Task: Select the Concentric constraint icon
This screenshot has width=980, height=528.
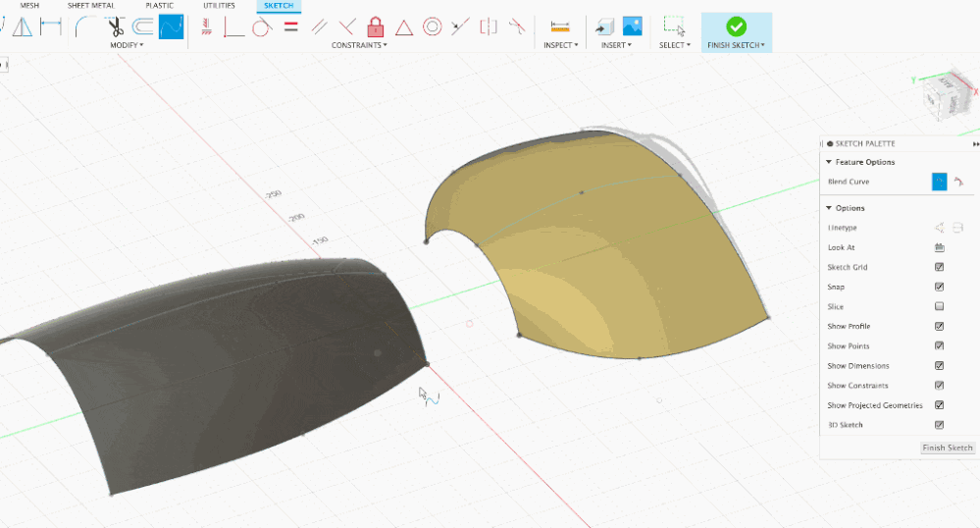Action: click(432, 26)
